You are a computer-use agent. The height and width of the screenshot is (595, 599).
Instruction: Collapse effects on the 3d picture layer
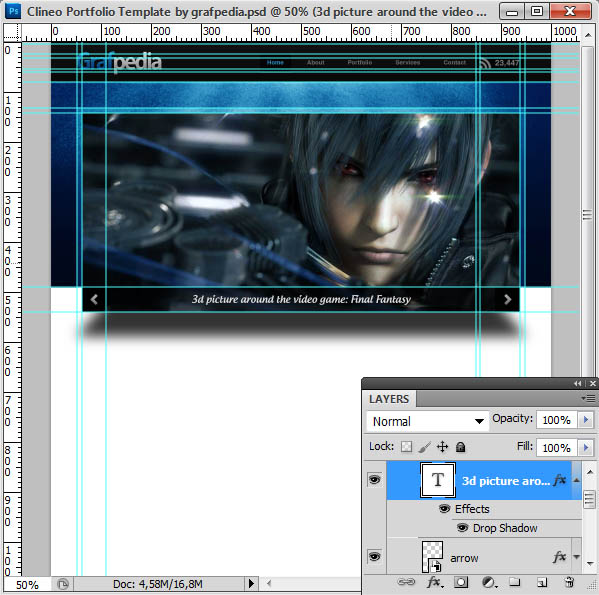(577, 480)
